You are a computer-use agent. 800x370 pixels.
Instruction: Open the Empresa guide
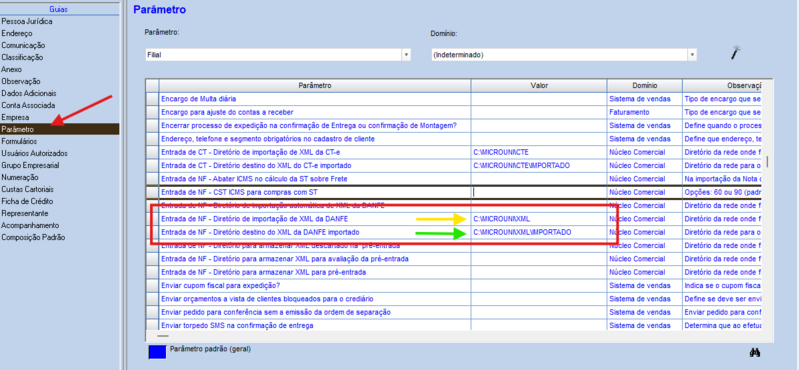15,117
